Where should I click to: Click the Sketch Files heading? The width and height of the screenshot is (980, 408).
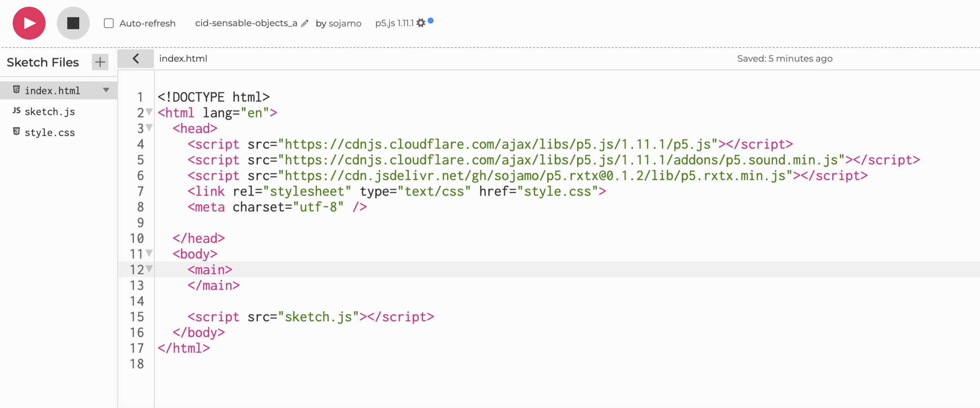tap(43, 62)
